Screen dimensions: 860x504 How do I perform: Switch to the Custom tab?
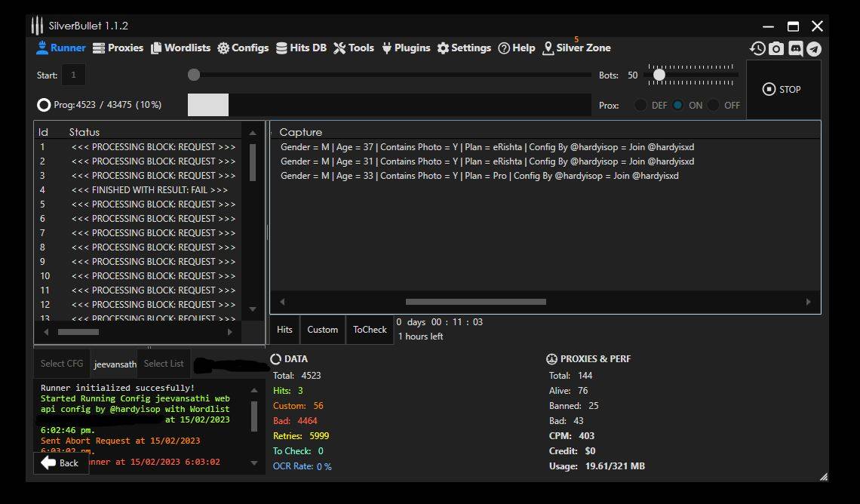point(322,330)
